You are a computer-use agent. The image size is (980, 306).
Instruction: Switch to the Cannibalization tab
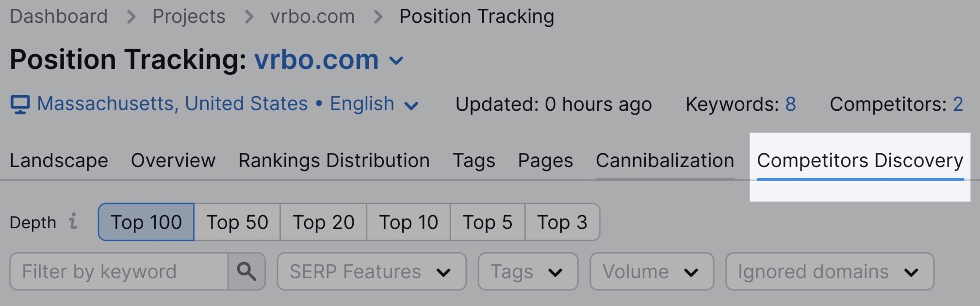pos(665,161)
